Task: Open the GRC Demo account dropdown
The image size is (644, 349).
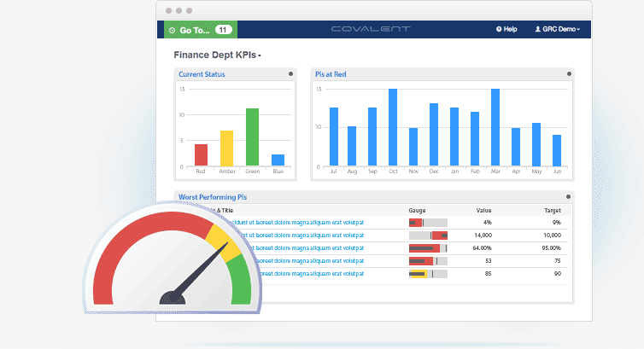Action: tap(558, 29)
